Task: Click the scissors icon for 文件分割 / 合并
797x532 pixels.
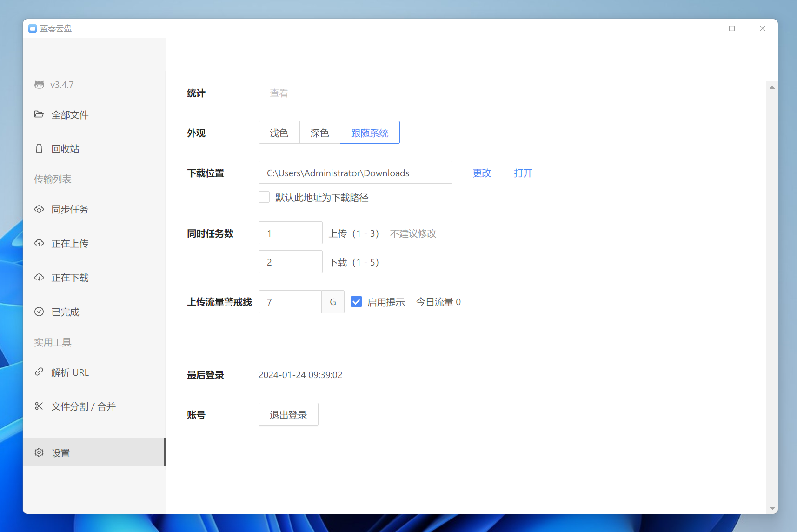Action: [x=39, y=406]
